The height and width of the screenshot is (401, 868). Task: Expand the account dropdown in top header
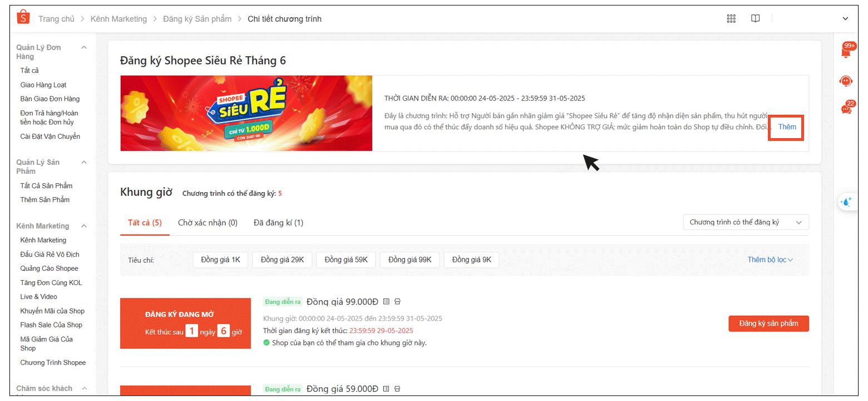845,19
